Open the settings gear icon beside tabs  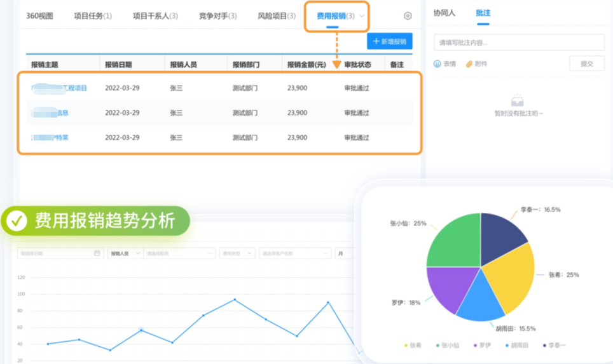pyautogui.click(x=408, y=16)
